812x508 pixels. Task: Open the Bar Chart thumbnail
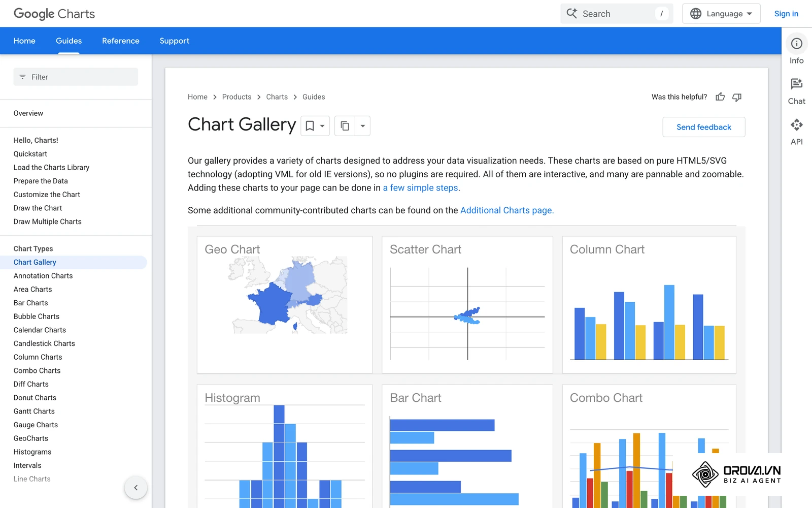(x=467, y=446)
